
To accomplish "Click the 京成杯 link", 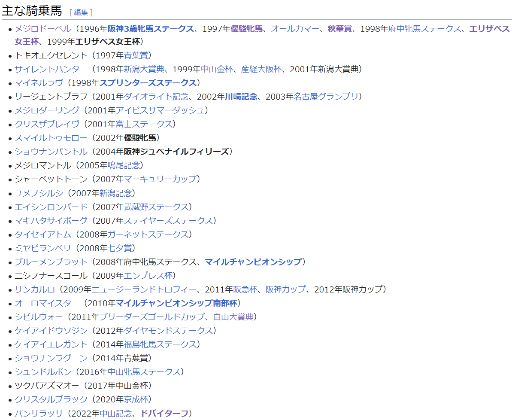I will [x=136, y=399].
